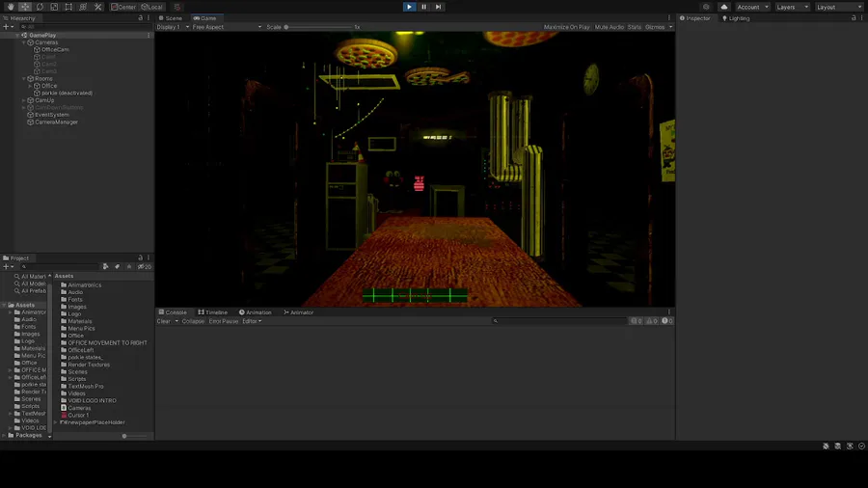Select porkie (deactivated) object
This screenshot has height=488, width=868.
pyautogui.click(x=67, y=93)
